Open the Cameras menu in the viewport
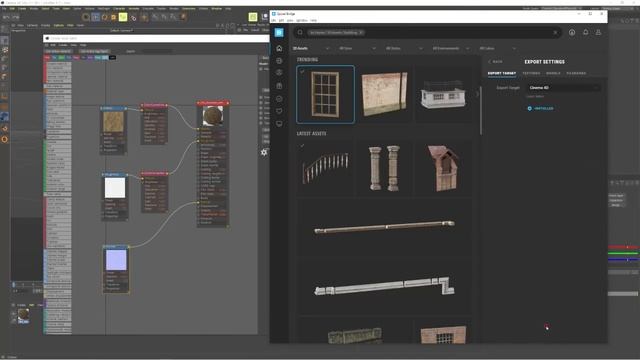 pyautogui.click(x=32, y=25)
